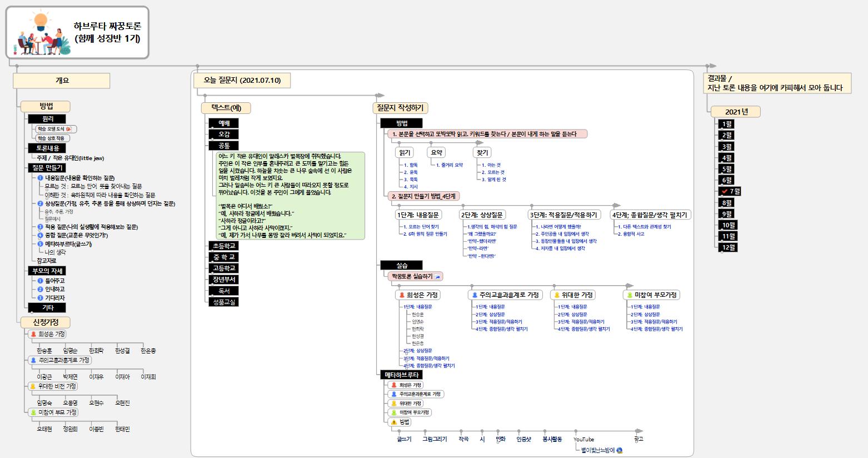
Task: Click the link arrow icon on 짝꿍토론 실습하기
Action: [438, 276]
